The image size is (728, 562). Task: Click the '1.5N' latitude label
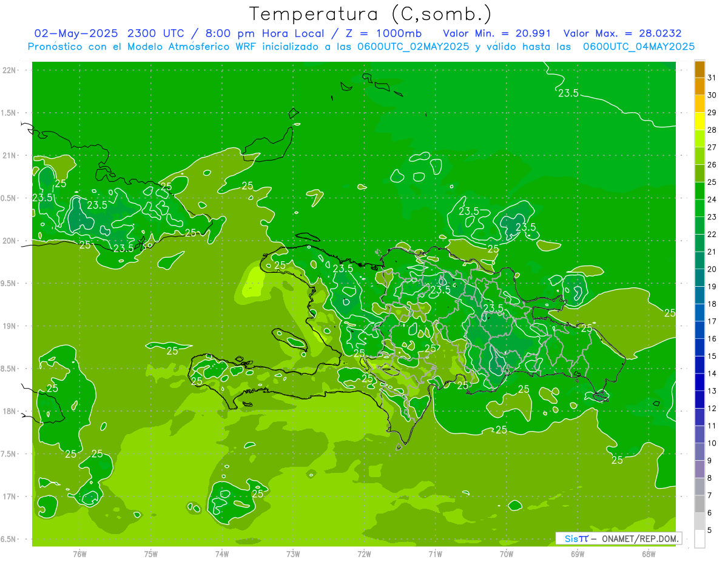coord(8,113)
